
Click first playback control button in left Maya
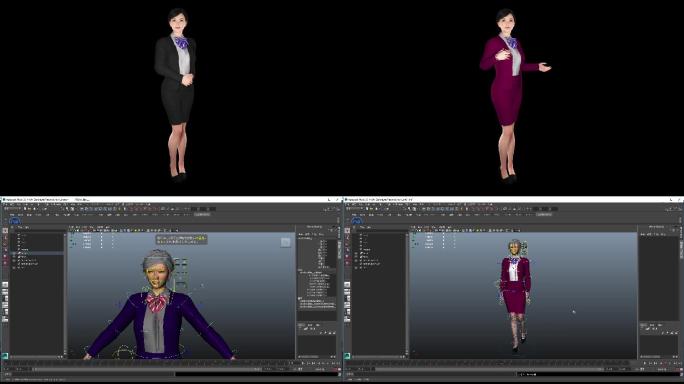[x=303, y=363]
